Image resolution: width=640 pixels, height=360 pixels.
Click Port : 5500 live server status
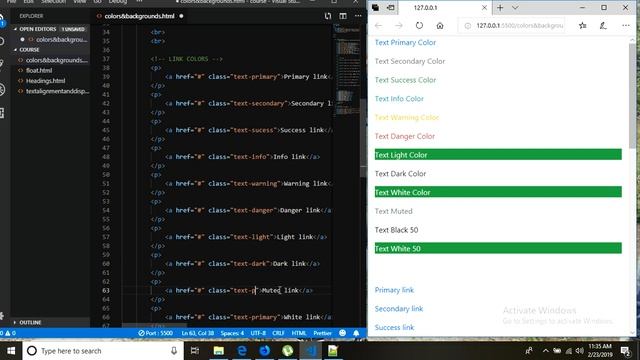(156, 333)
